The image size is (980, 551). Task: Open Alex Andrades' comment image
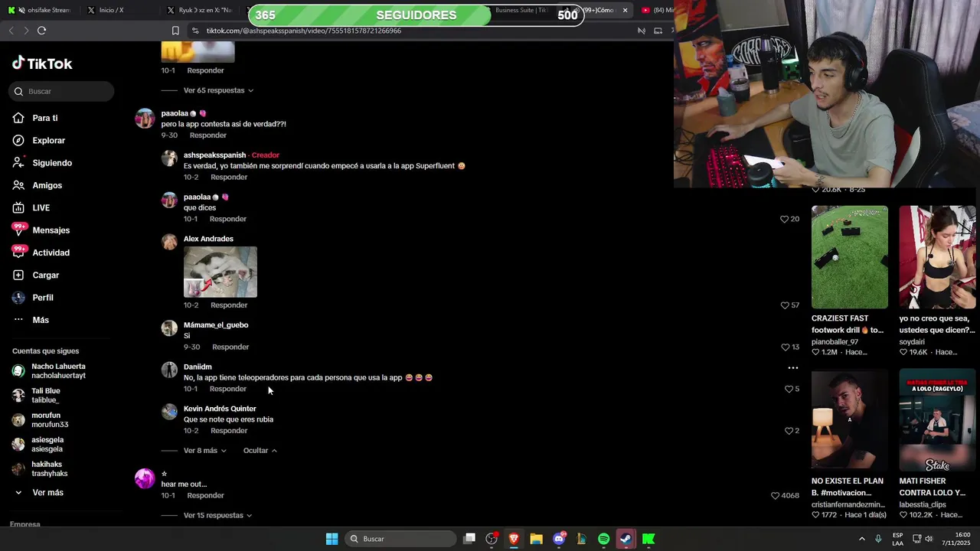(x=220, y=272)
